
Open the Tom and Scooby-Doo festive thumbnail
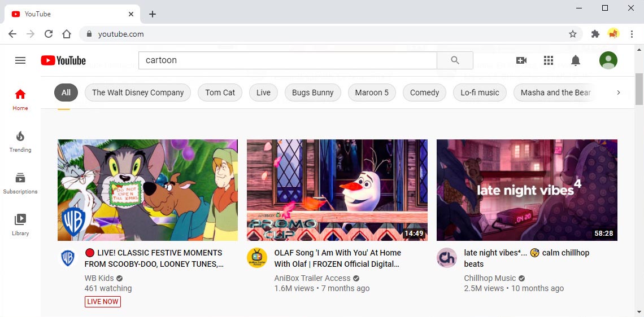(x=147, y=190)
